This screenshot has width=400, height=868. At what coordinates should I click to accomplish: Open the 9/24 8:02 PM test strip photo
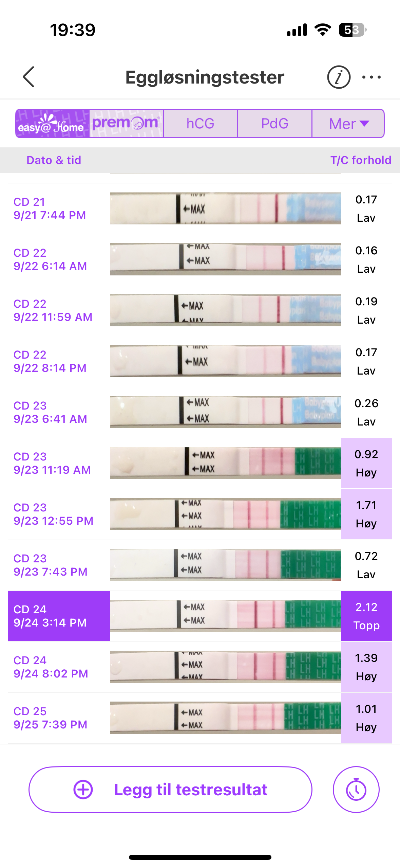[225, 667]
